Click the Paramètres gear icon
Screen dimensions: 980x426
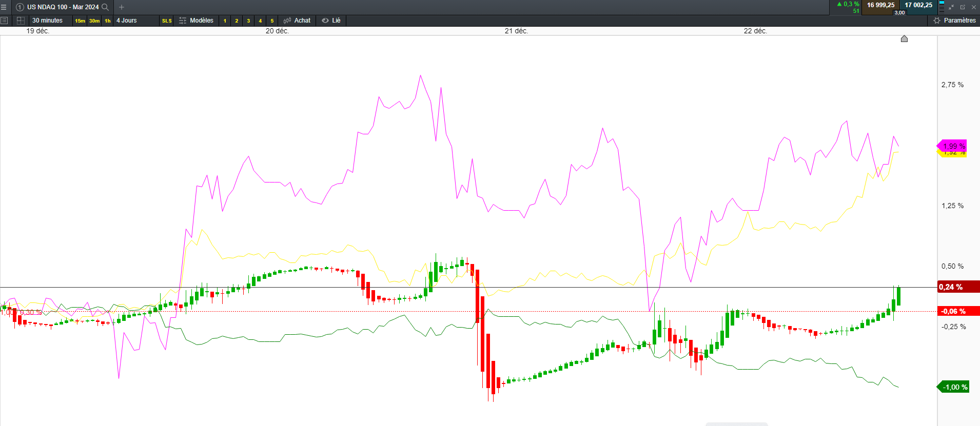click(x=937, y=21)
